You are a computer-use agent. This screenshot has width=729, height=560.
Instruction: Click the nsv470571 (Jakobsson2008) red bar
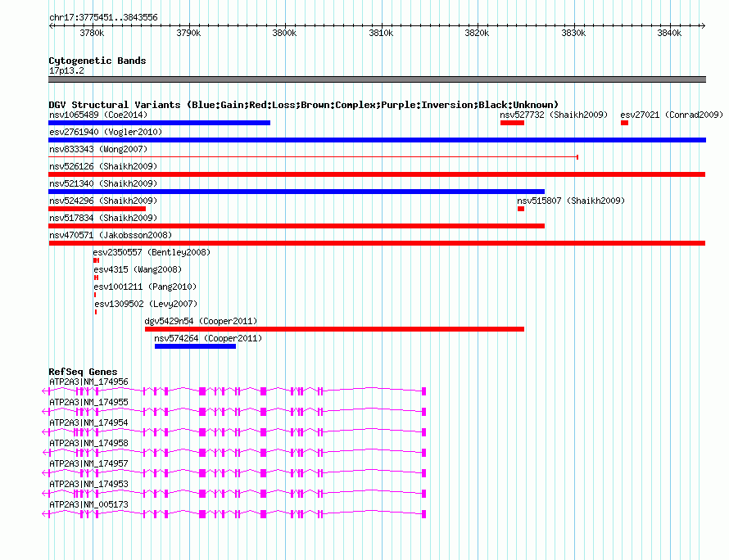377,243
